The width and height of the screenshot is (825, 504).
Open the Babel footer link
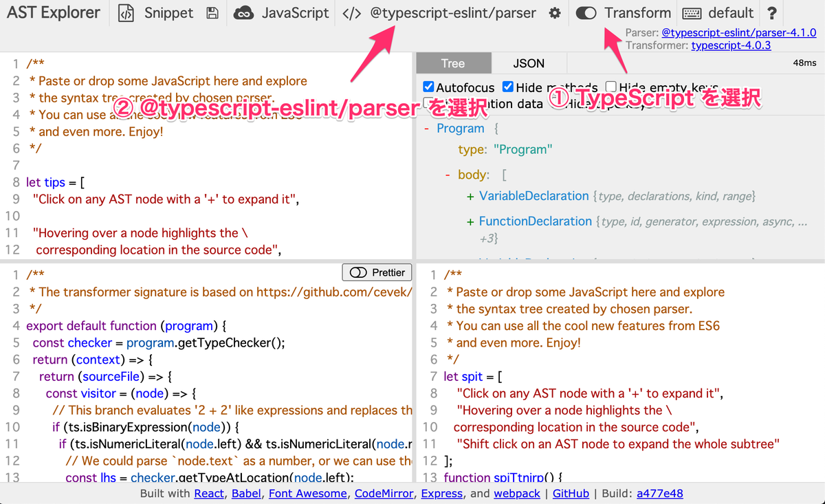click(x=247, y=494)
